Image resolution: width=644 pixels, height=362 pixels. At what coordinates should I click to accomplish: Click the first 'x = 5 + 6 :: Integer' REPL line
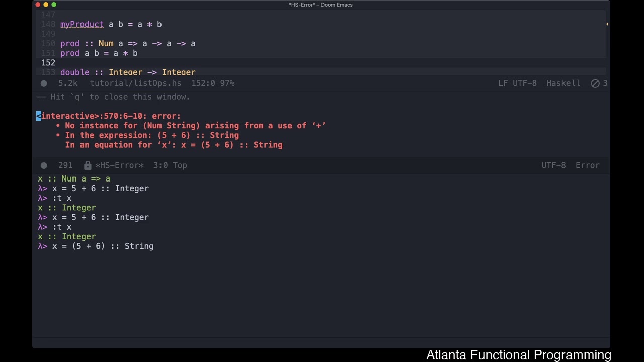pyautogui.click(x=101, y=189)
